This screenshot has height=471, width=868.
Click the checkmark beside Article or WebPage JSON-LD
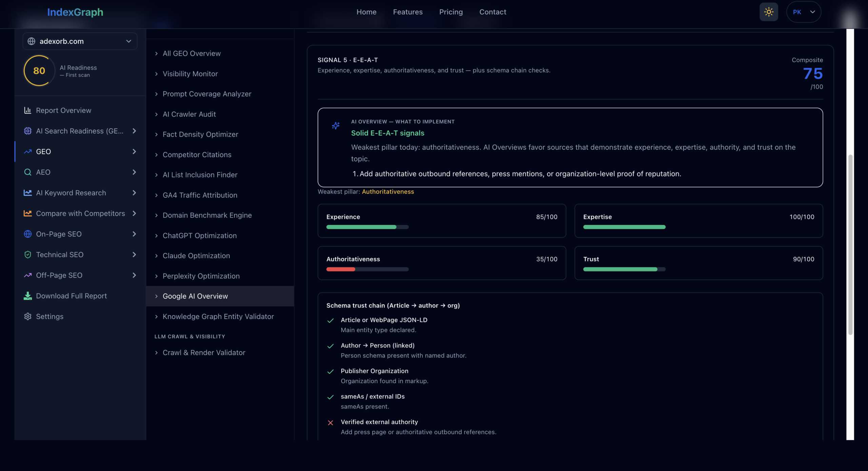[x=330, y=321]
